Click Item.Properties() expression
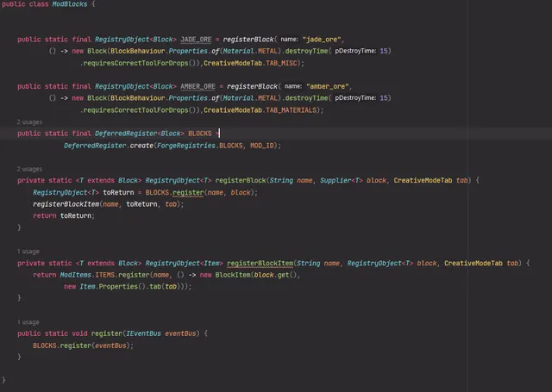552x392 pixels. pos(112,287)
